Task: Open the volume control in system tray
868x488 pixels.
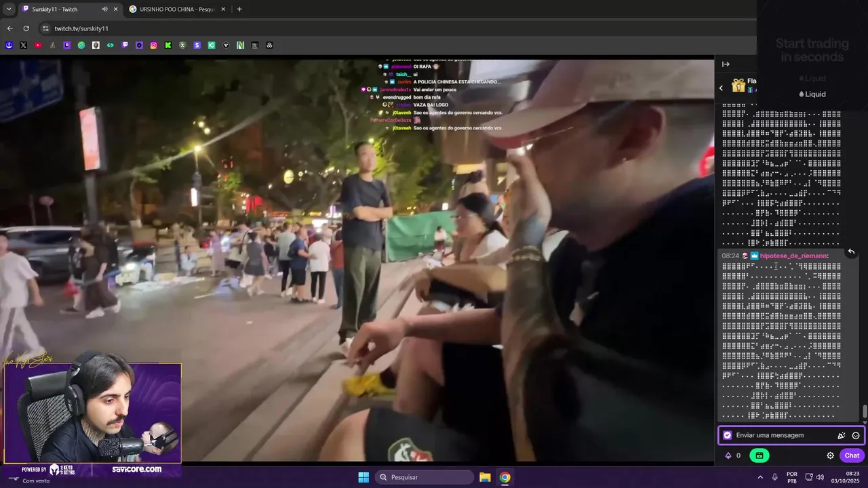Action: 820,477
